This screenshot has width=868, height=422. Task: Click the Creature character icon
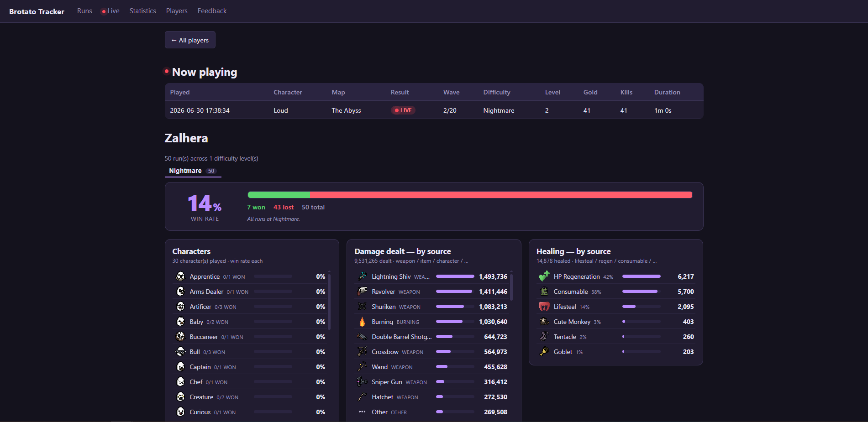[181, 396]
